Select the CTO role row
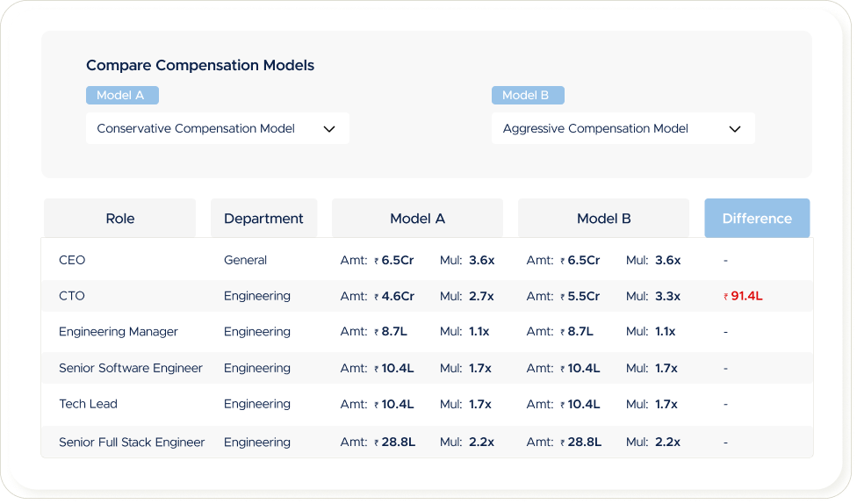 (72, 296)
